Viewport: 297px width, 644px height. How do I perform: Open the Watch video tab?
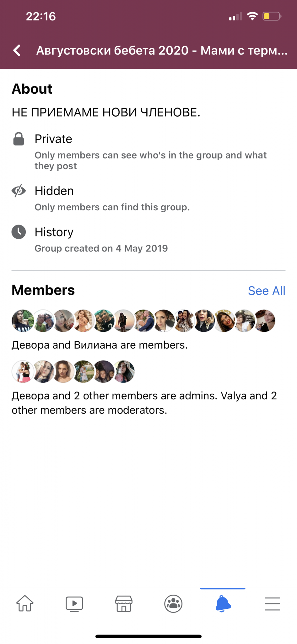point(74,603)
